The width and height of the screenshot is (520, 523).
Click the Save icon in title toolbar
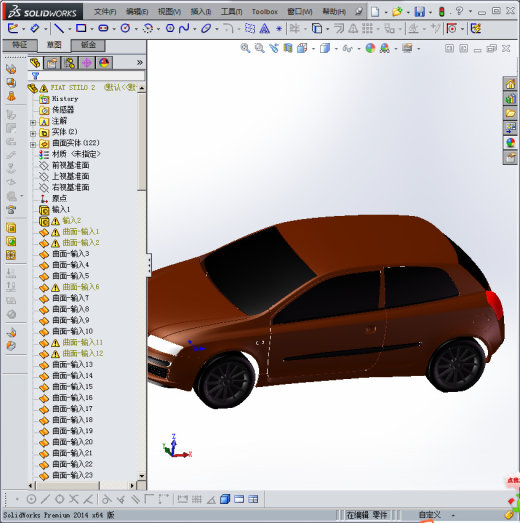(420, 12)
